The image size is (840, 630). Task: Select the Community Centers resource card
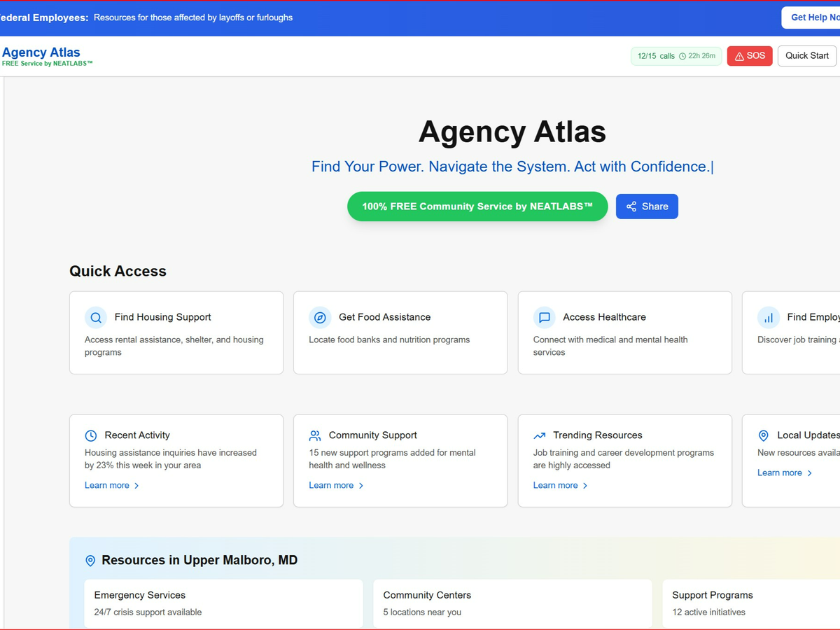point(512,603)
